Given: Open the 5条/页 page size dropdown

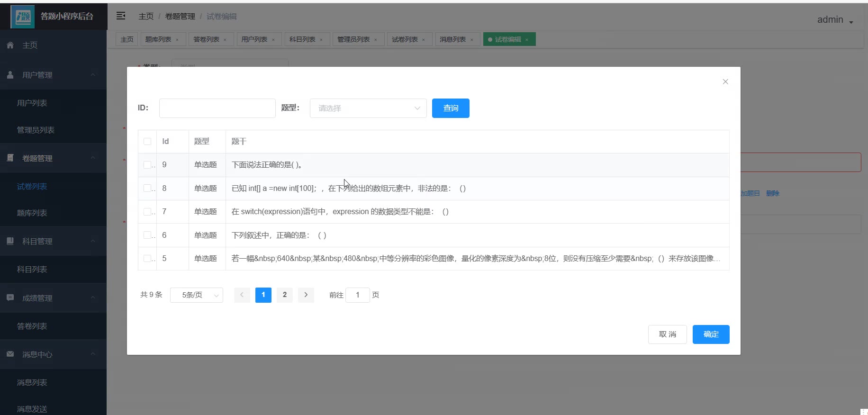Looking at the screenshot, I should [197, 295].
